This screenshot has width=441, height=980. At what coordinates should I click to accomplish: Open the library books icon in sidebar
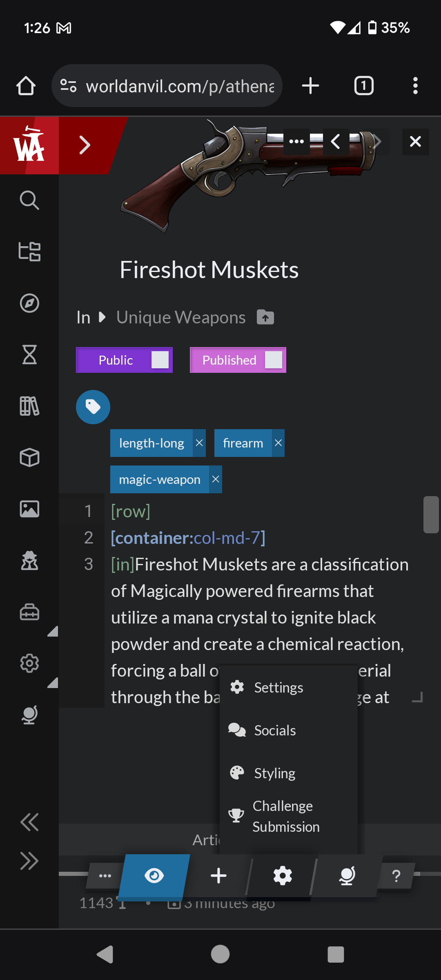tap(29, 406)
